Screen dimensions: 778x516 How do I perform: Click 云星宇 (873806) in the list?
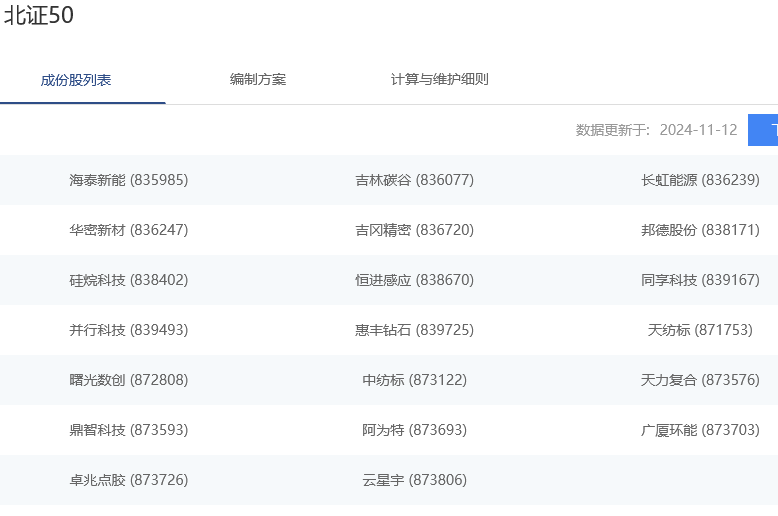point(414,480)
